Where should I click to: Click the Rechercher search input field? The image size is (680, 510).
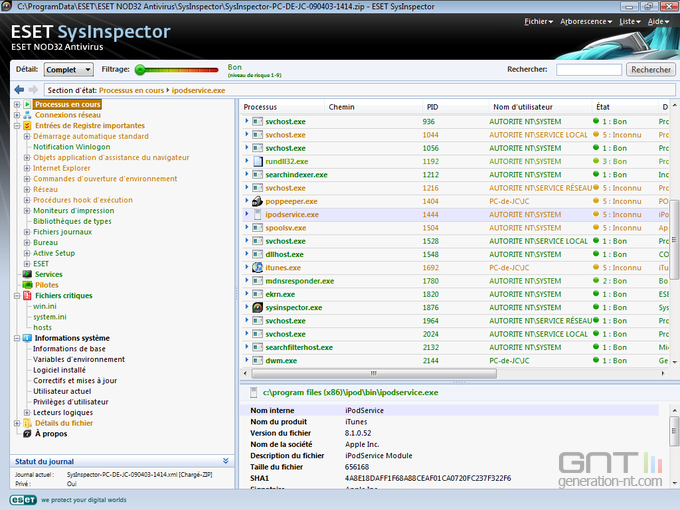588,69
